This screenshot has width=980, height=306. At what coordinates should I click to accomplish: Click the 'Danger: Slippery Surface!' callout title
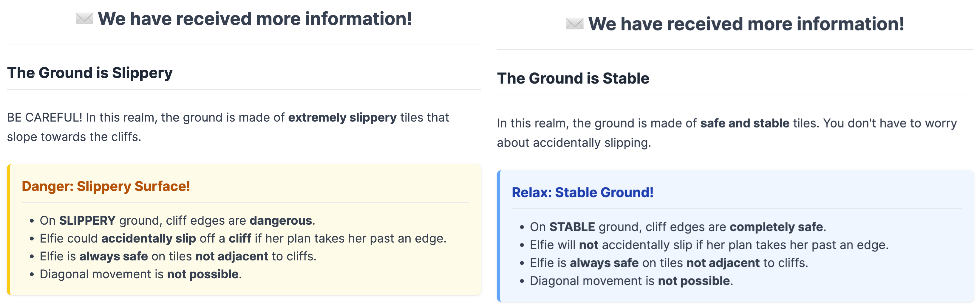106,186
